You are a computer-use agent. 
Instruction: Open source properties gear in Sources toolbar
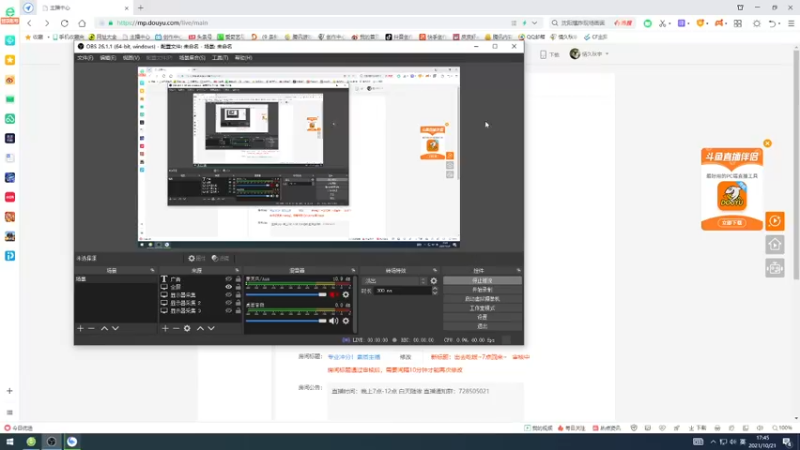click(187, 329)
